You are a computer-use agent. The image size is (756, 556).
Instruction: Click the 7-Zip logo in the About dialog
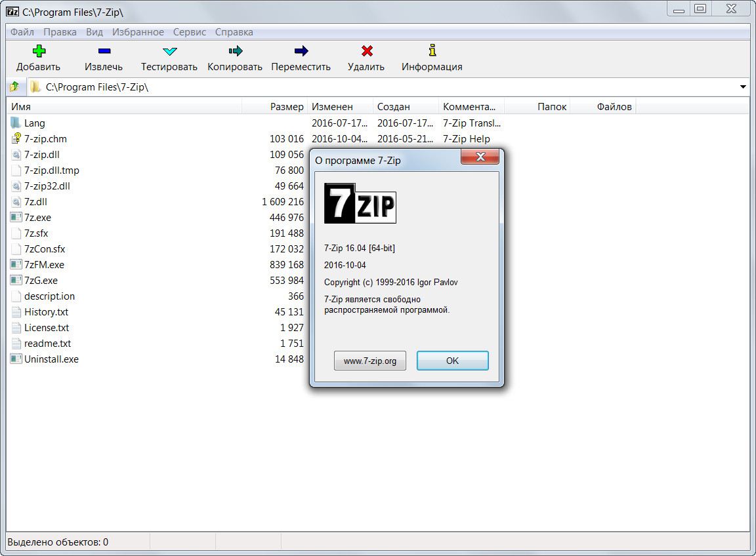click(x=360, y=203)
